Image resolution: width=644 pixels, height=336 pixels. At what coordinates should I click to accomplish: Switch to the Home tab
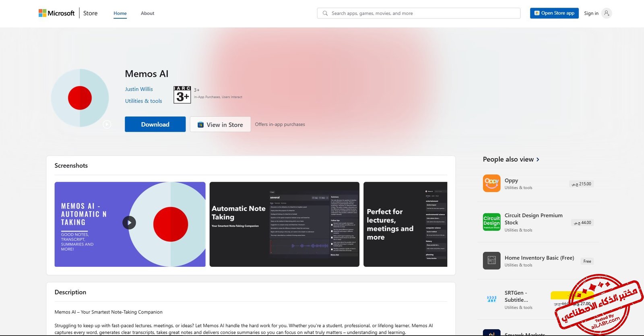pyautogui.click(x=120, y=13)
